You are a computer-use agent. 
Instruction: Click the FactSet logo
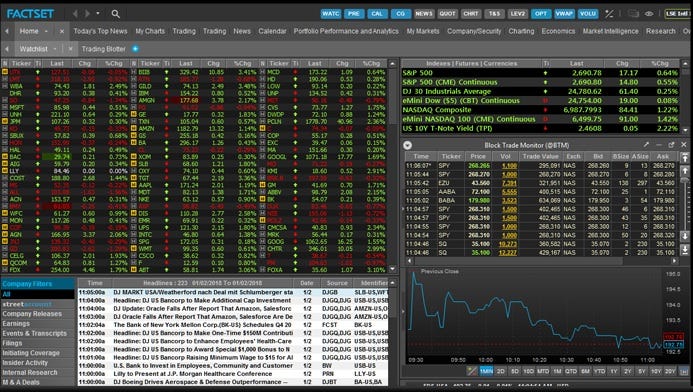(30, 14)
